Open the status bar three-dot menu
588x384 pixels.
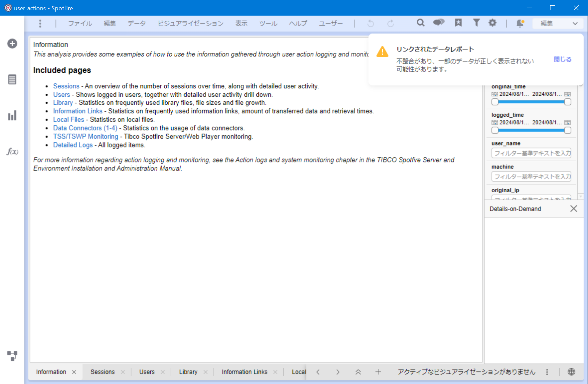coord(547,372)
